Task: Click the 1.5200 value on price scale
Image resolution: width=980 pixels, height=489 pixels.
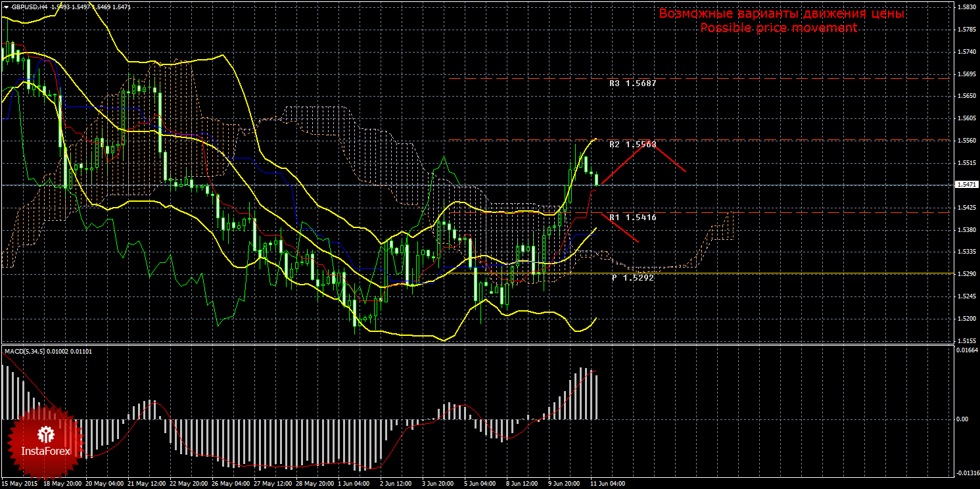Action: tap(966, 319)
